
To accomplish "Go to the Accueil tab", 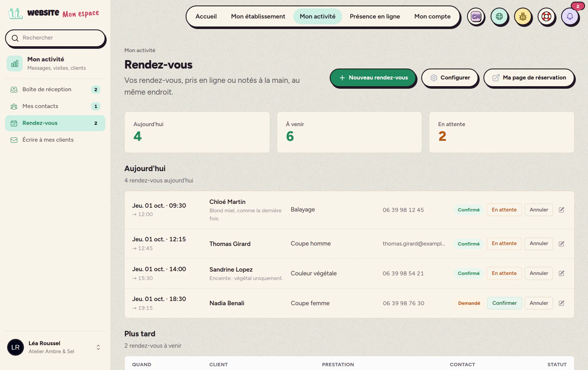I will point(206,16).
